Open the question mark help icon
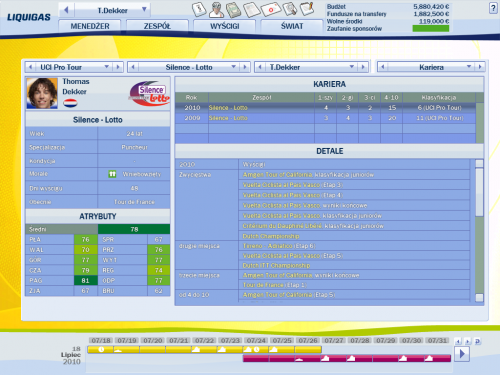The height and width of the screenshot is (375, 500). pyautogui.click(x=493, y=8)
